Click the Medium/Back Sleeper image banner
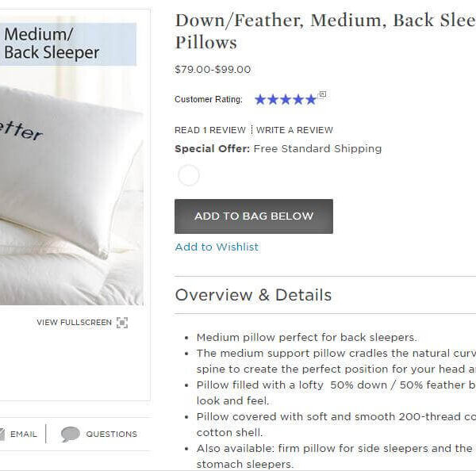 (68, 44)
